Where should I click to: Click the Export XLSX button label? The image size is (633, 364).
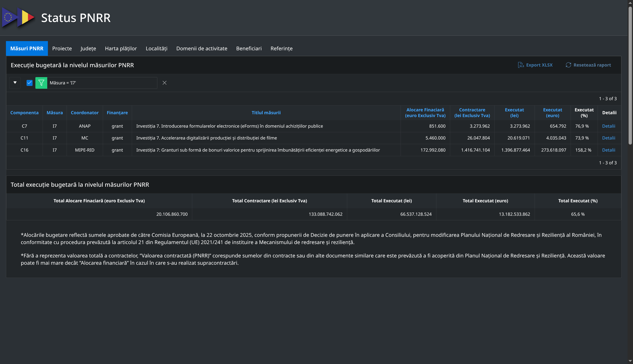539,65
